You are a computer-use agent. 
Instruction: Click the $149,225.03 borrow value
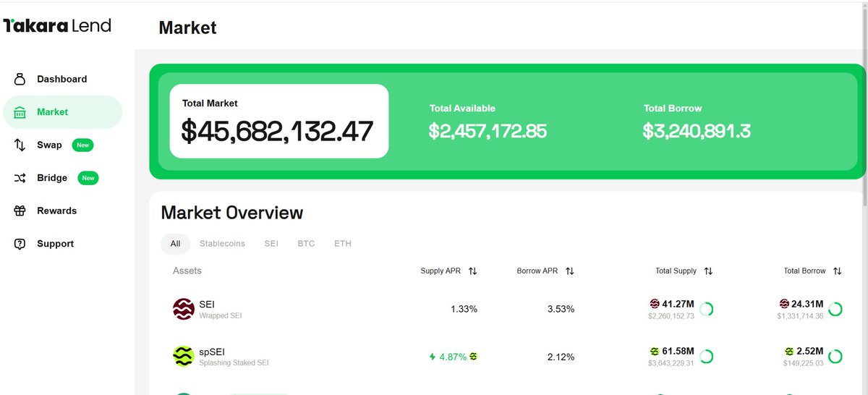[x=803, y=363]
